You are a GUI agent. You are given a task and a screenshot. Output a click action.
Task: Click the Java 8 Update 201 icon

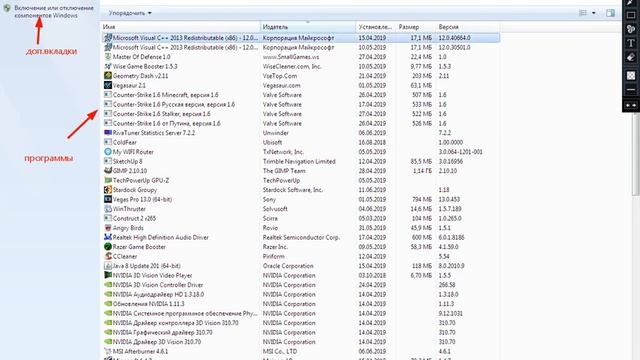tap(108, 266)
